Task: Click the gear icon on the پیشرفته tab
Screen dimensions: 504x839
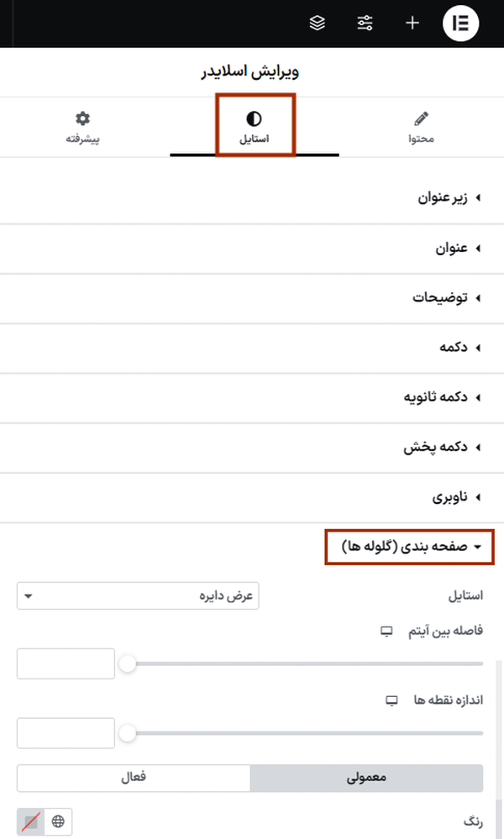Action: tap(82, 118)
